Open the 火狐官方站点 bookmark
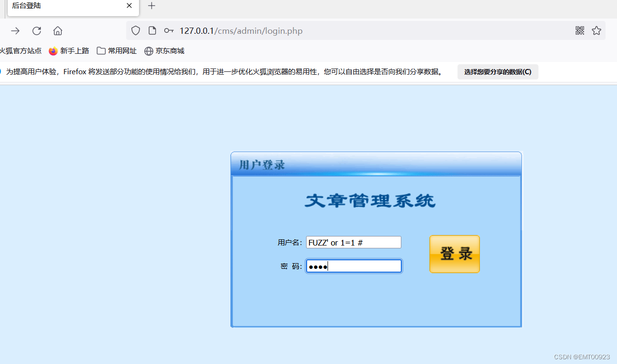This screenshot has width=617, height=364. (x=20, y=51)
